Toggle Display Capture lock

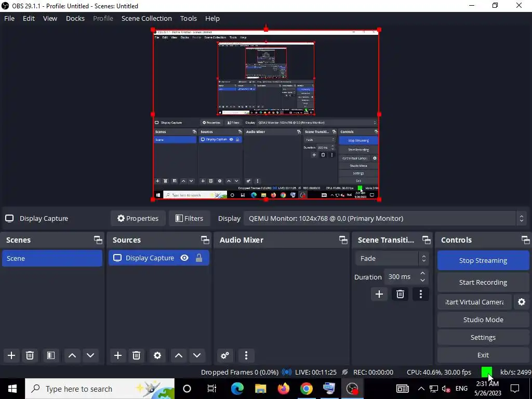click(199, 258)
